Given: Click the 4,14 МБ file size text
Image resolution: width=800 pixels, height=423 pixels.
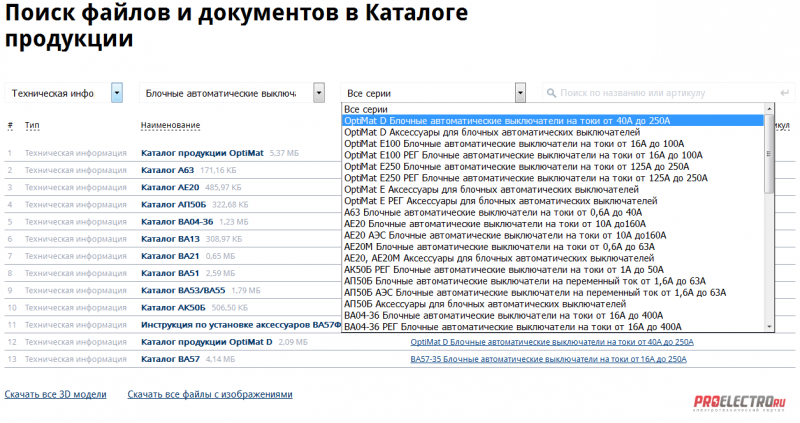Looking at the screenshot, I should coord(220,359).
